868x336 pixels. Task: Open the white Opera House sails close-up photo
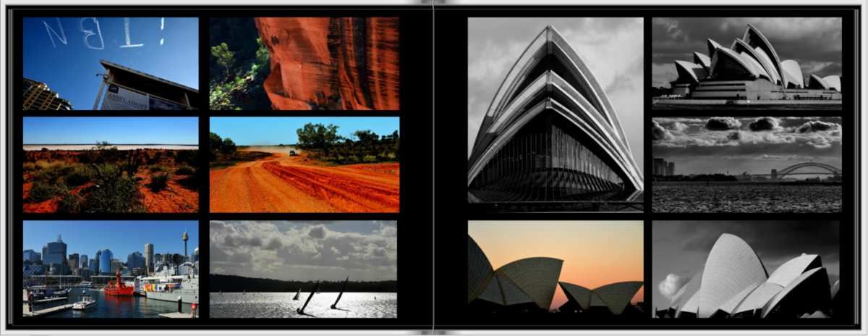coord(746,269)
